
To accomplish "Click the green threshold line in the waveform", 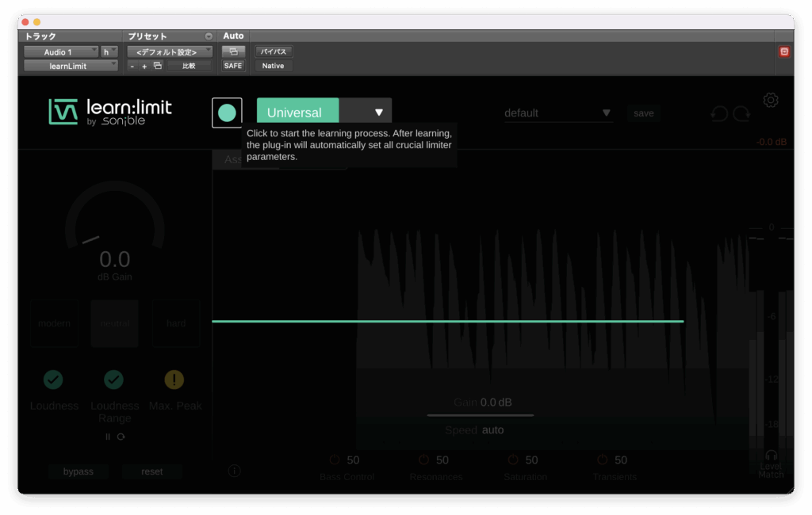I will pos(447,322).
